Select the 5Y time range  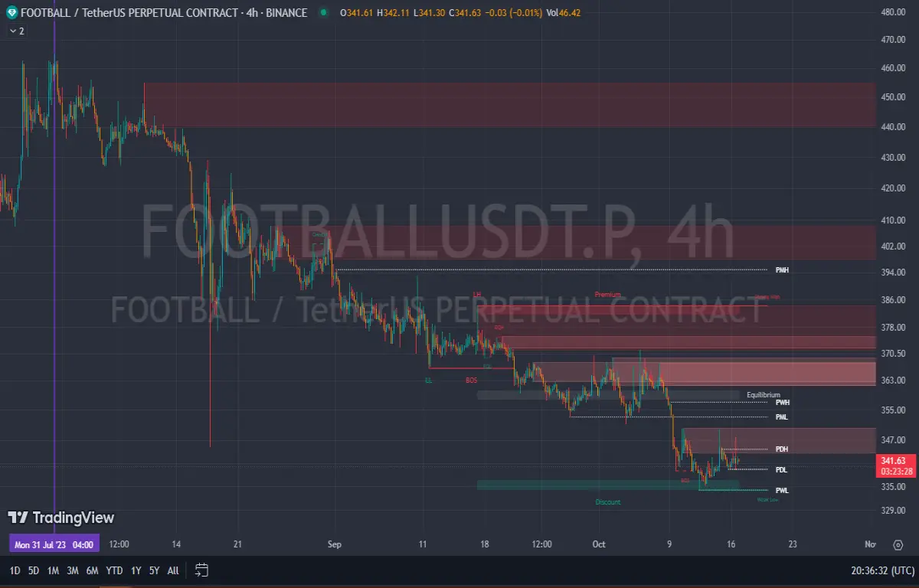pos(155,570)
